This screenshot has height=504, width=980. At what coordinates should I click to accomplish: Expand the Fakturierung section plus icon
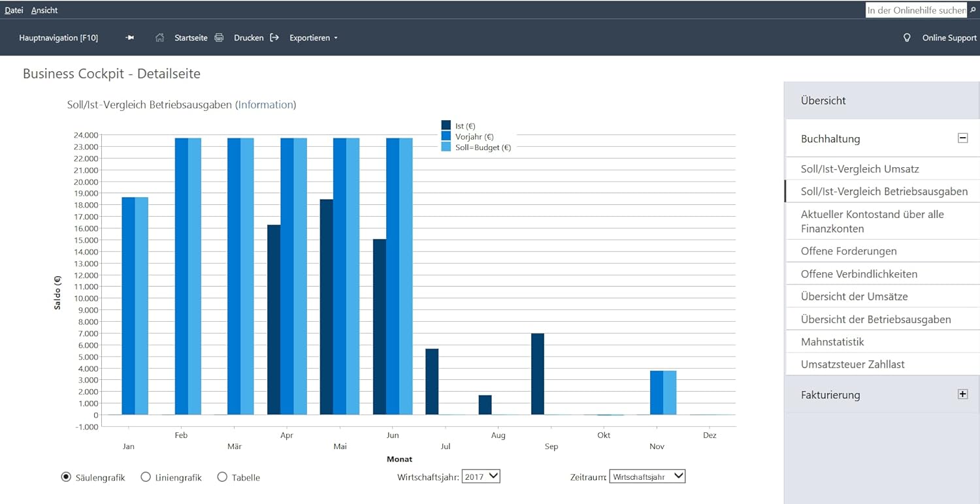[962, 394]
